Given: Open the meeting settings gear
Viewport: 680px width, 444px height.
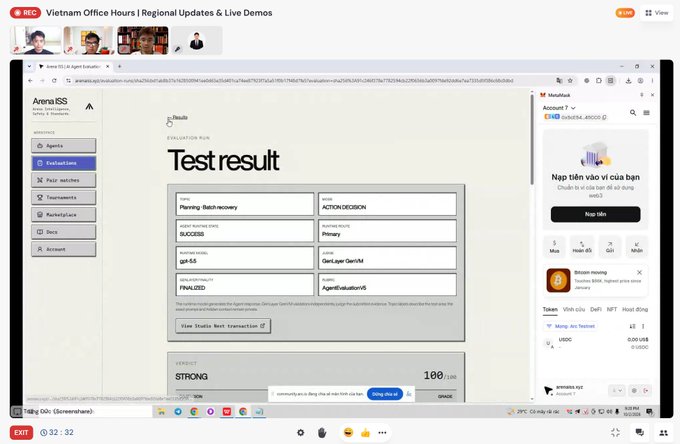Looking at the screenshot, I should [301, 432].
